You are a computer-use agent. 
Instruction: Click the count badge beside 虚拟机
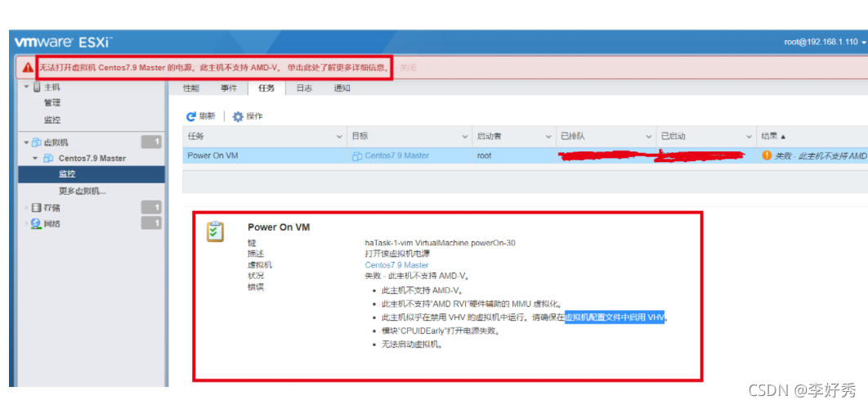coord(151,142)
